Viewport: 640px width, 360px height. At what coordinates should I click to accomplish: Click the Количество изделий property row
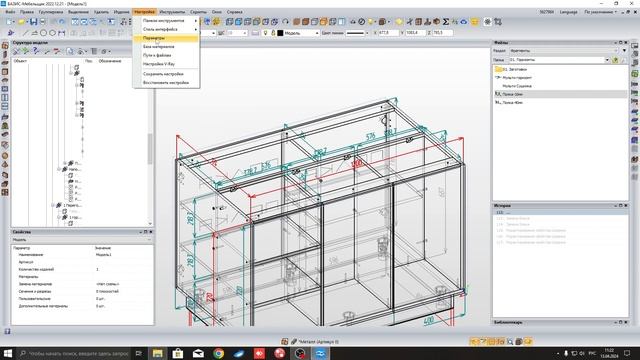(x=82, y=269)
